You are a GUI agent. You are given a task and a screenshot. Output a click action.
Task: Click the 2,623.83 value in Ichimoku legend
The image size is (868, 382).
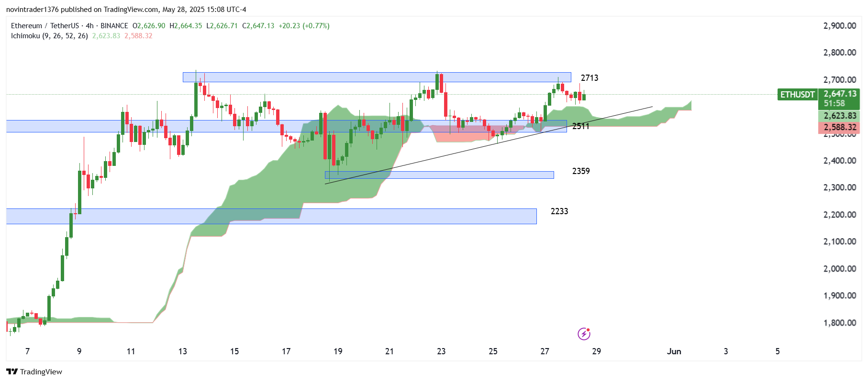coord(106,36)
